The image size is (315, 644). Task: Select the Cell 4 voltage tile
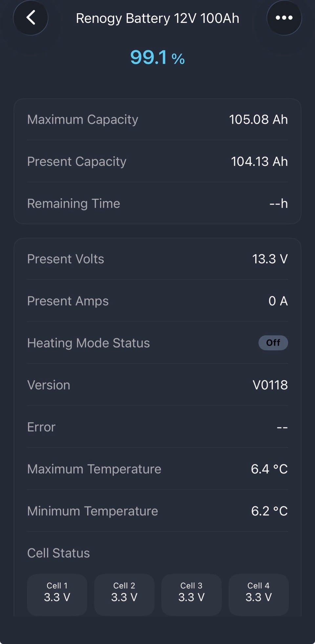pos(259,594)
